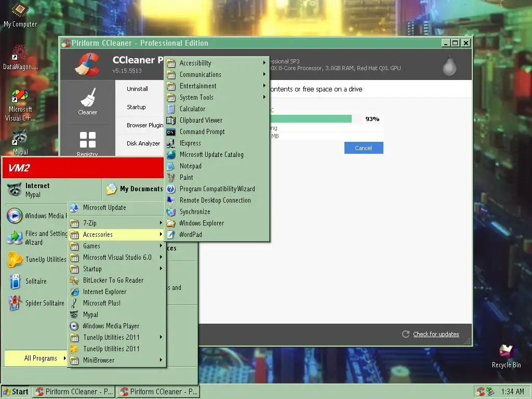This screenshot has height=399, width=532.
Task: Cancel the CCleaner analysis
Action: click(x=364, y=148)
